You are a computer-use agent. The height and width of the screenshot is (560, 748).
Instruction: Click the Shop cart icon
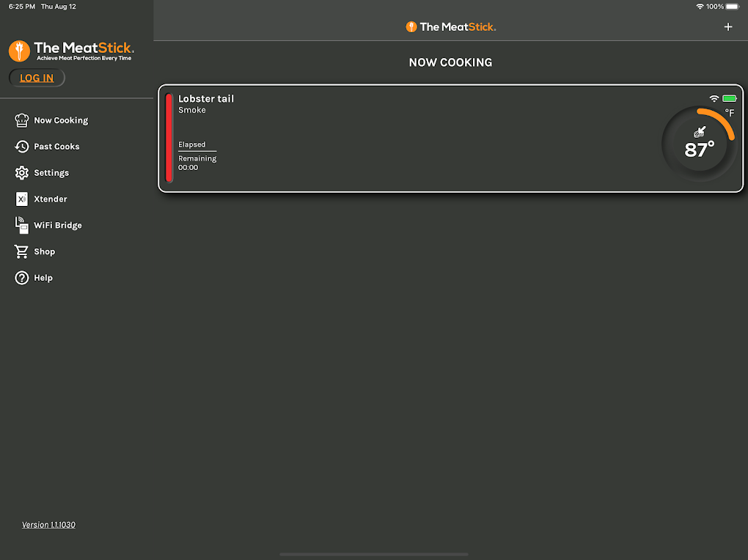[x=21, y=251]
